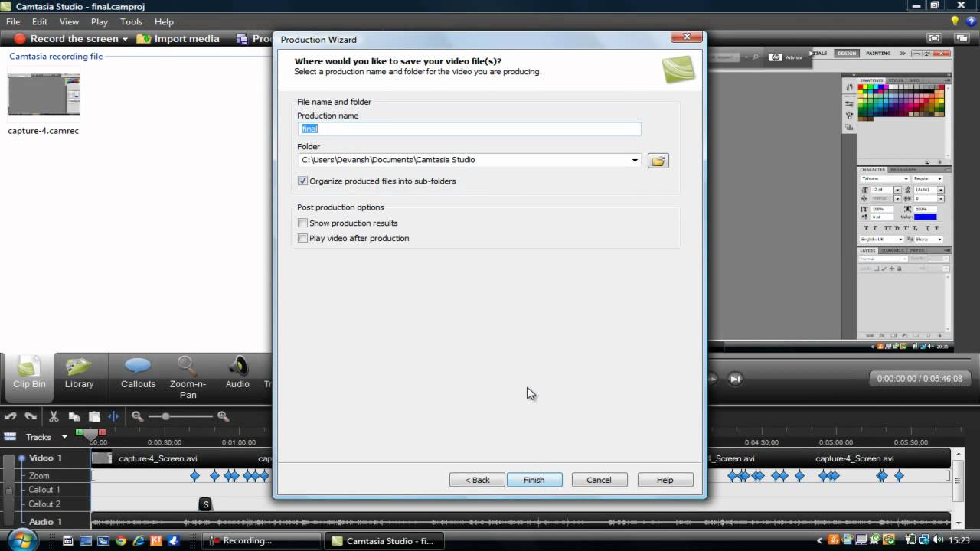Click the Paste clipboard icon

coord(94,416)
